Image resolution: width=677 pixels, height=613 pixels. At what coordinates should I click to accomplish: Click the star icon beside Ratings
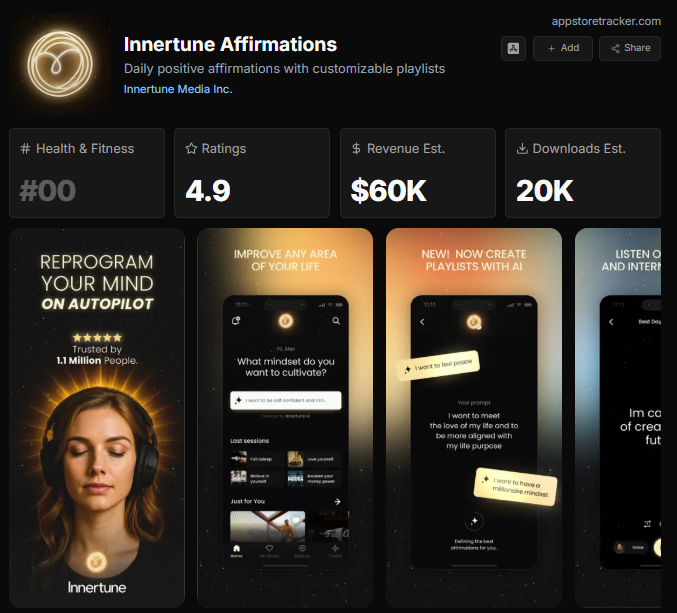pyautogui.click(x=191, y=149)
